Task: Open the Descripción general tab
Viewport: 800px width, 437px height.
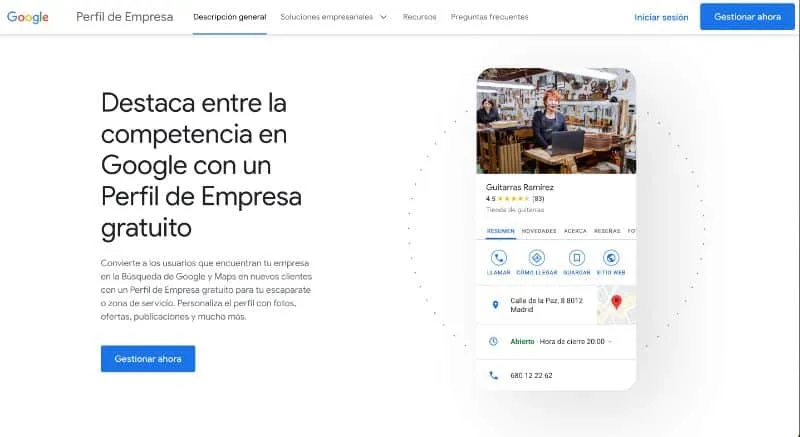Action: click(230, 17)
